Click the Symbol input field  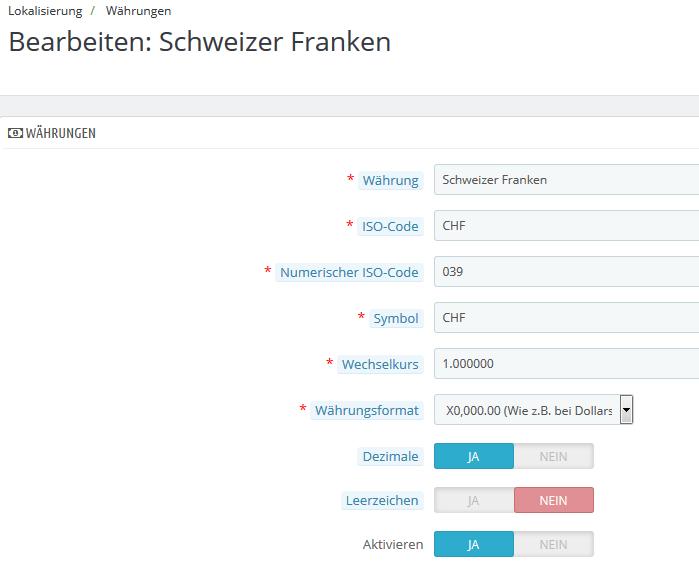(x=566, y=317)
